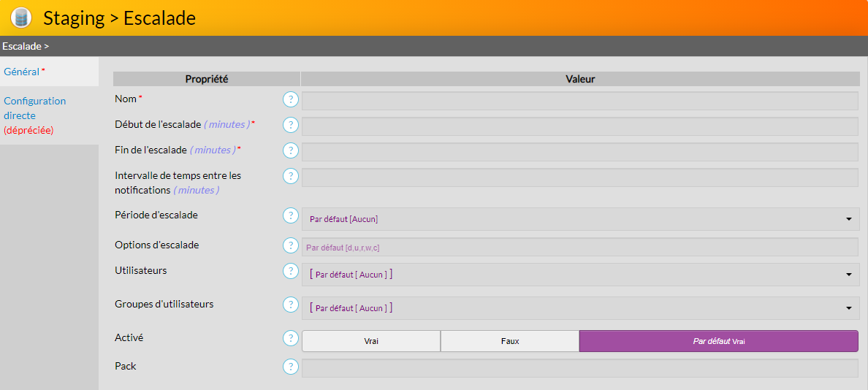Open help for the Nom field
Viewport: 868px width, 390px height.
(291, 99)
